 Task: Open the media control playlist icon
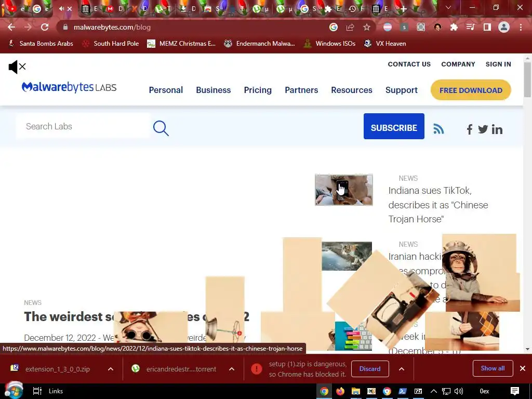[x=470, y=27]
